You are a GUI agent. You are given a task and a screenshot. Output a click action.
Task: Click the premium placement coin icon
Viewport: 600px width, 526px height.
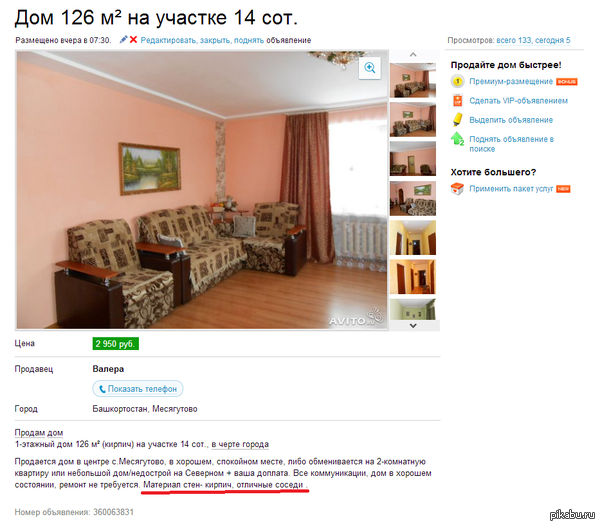pyautogui.click(x=457, y=81)
